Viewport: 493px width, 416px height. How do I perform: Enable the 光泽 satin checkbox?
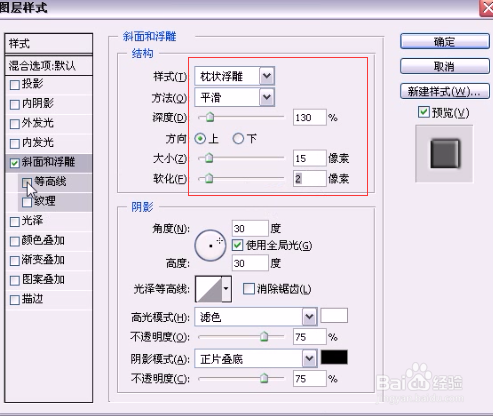(15, 222)
